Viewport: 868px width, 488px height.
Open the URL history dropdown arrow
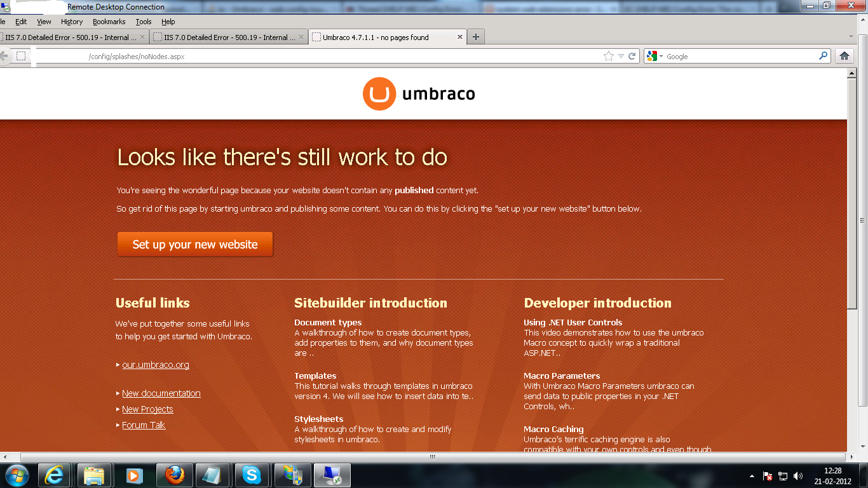pyautogui.click(x=621, y=56)
